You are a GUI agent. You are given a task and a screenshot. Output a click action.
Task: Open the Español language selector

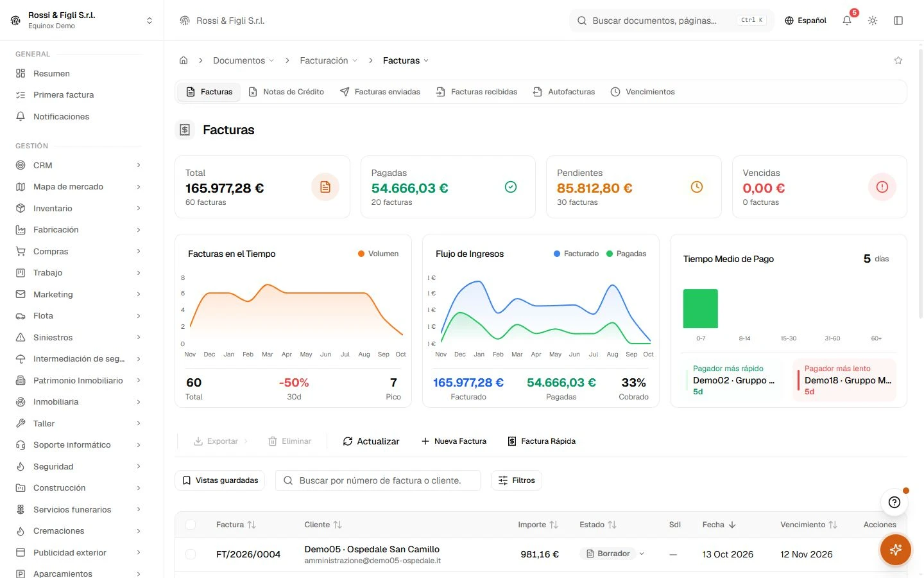tap(805, 21)
